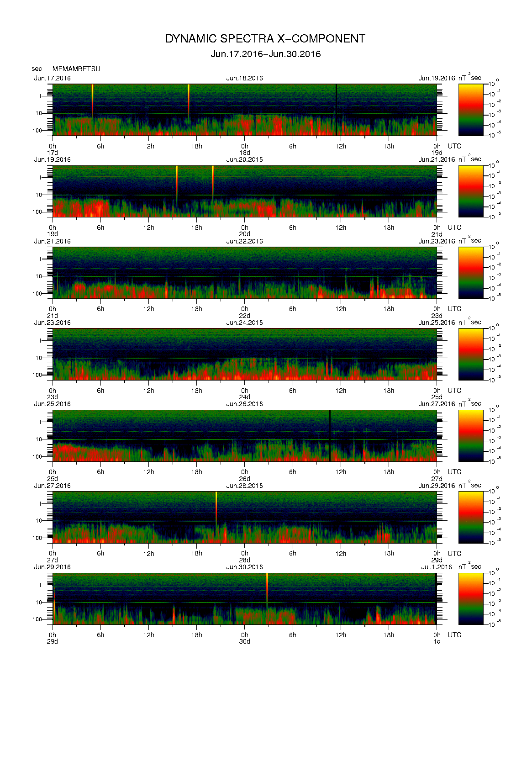532x767 pixels.
Task: Click the '22d' day marker
Action: pos(245,316)
